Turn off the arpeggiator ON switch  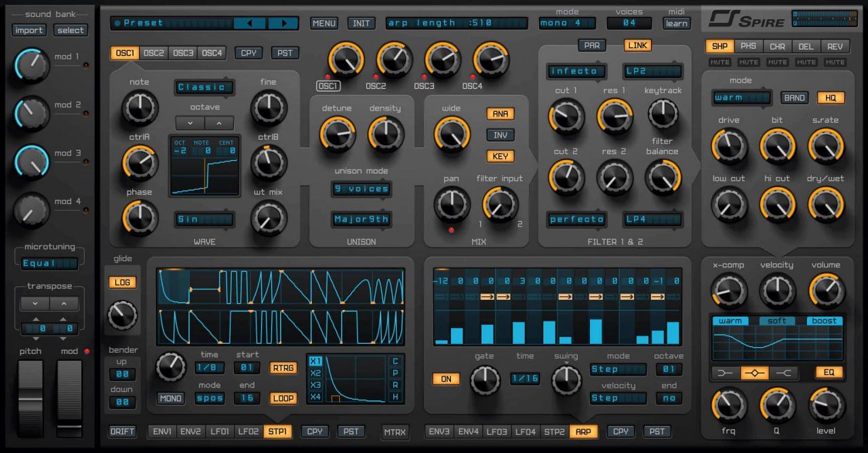pos(446,378)
